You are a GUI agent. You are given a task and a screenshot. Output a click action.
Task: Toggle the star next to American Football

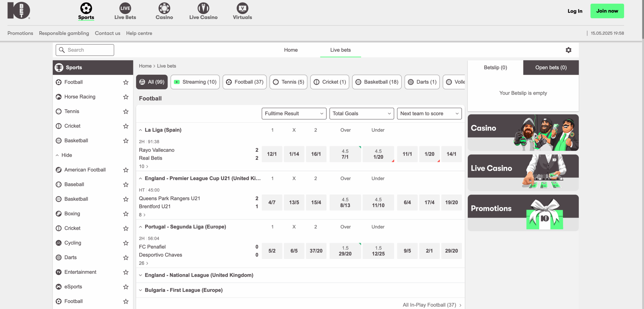tap(126, 170)
